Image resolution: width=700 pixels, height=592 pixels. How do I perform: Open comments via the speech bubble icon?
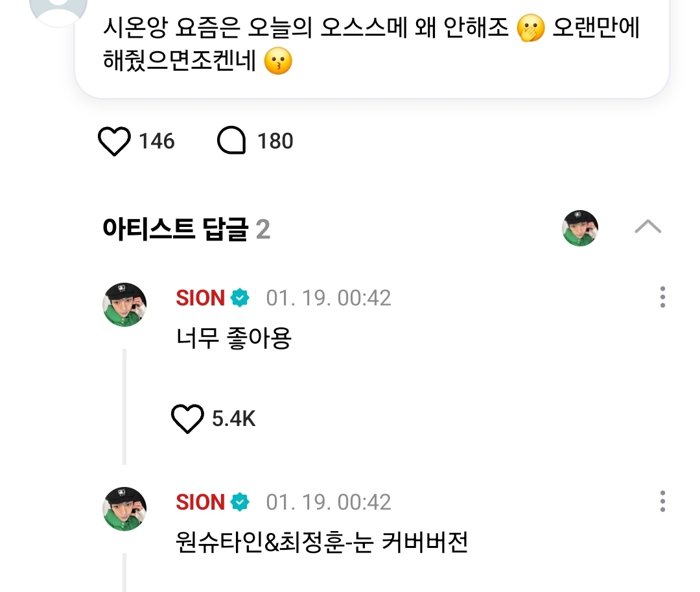231,141
